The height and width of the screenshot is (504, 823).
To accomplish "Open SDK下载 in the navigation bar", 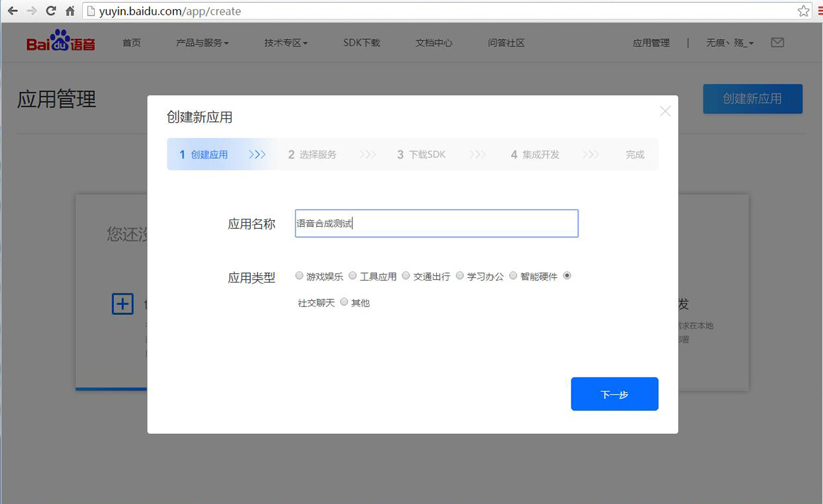I will [x=361, y=43].
